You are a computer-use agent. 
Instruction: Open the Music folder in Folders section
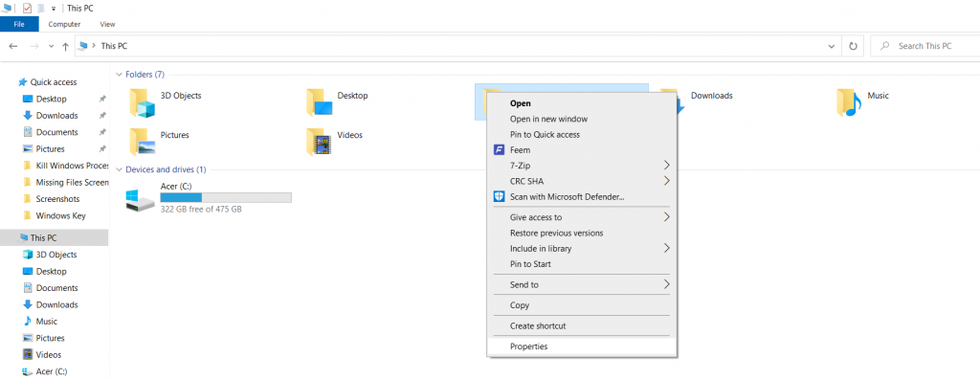[x=849, y=102]
